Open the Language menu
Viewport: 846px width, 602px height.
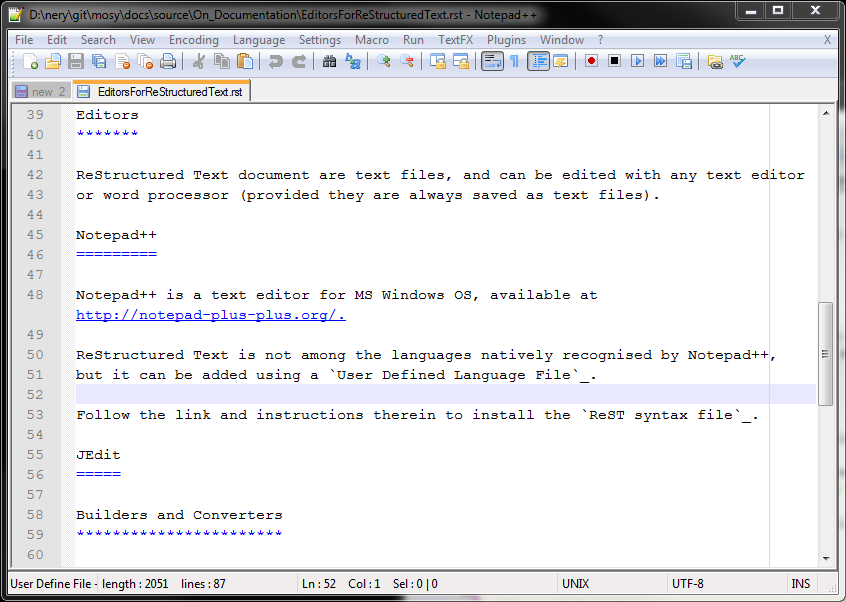point(259,40)
